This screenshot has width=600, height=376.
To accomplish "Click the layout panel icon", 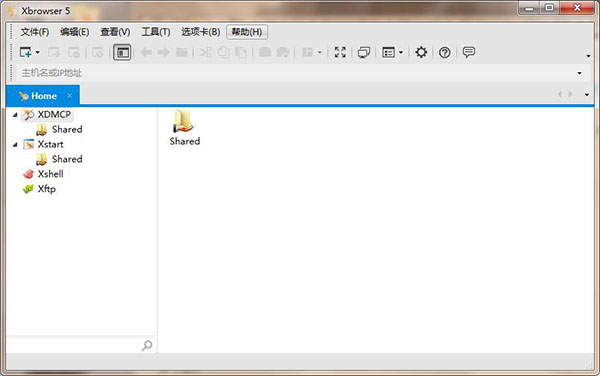I will pos(307,52).
